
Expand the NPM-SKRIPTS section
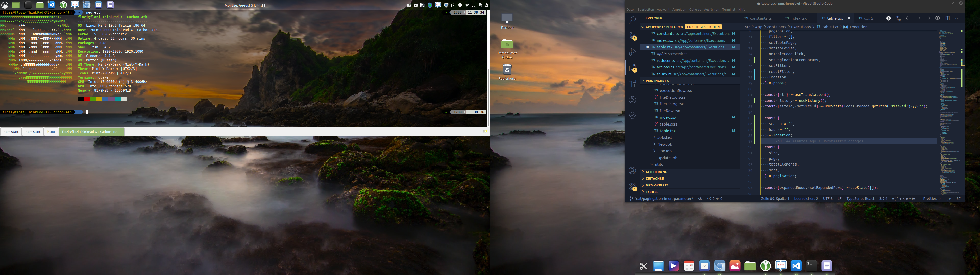(x=657, y=185)
